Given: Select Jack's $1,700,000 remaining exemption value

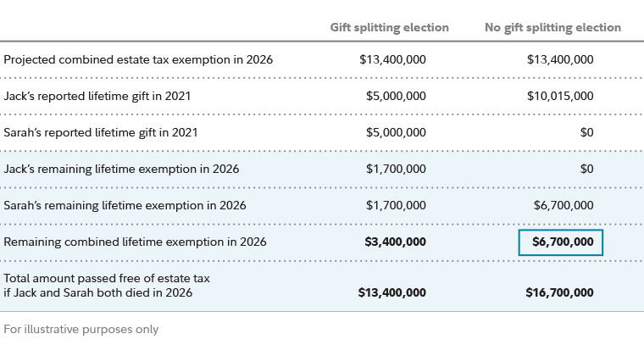Looking at the screenshot, I should (x=396, y=170).
